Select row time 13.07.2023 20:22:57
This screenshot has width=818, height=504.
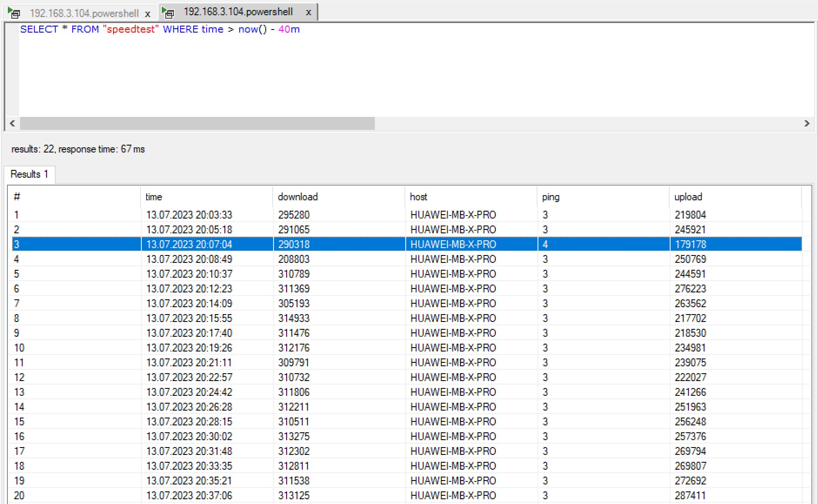189,377
